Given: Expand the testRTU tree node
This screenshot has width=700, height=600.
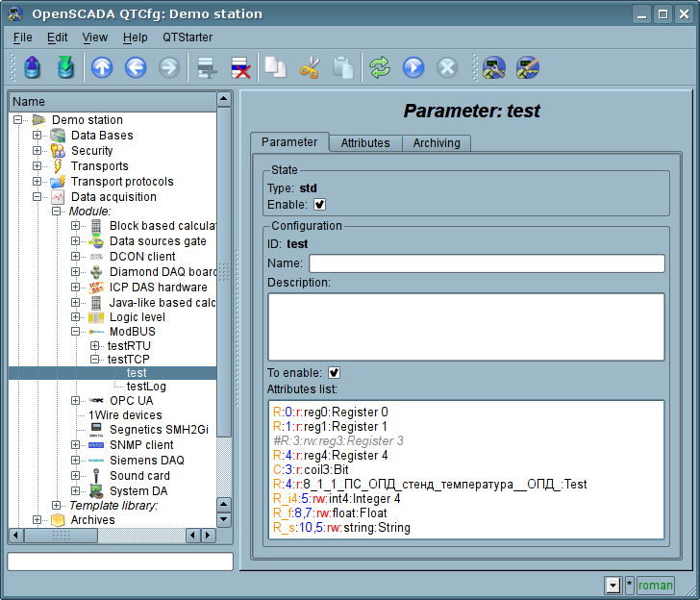Looking at the screenshot, I should tap(94, 345).
